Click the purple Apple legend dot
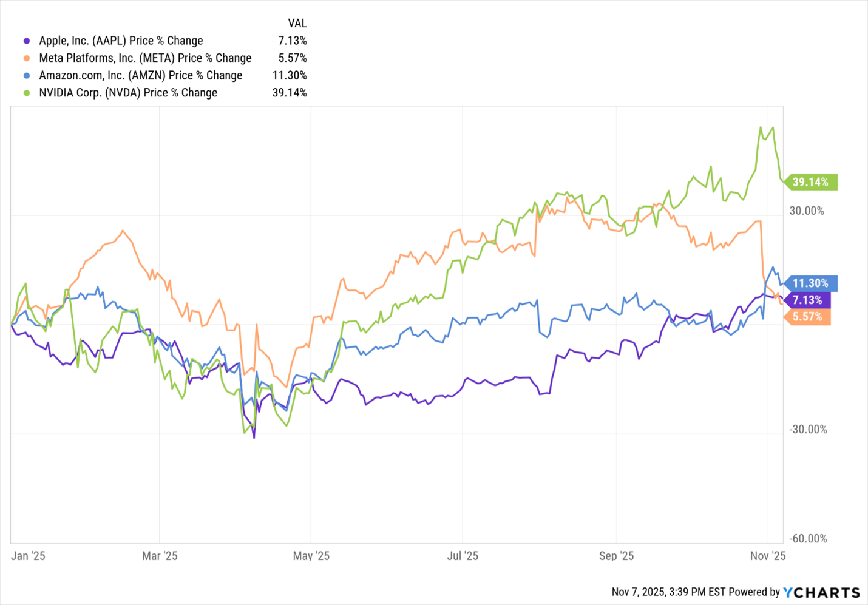The image size is (868, 605). pyautogui.click(x=27, y=41)
